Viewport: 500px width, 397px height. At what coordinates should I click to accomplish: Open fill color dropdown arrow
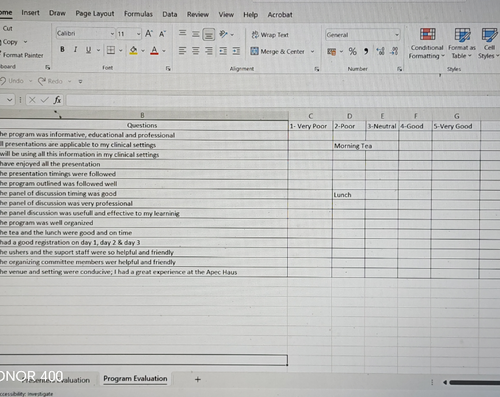click(143, 51)
